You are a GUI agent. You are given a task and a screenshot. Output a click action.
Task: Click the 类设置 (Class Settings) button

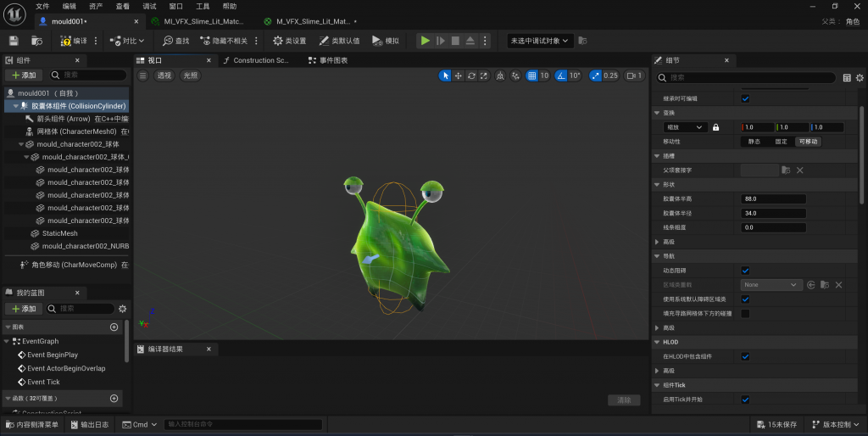(289, 41)
